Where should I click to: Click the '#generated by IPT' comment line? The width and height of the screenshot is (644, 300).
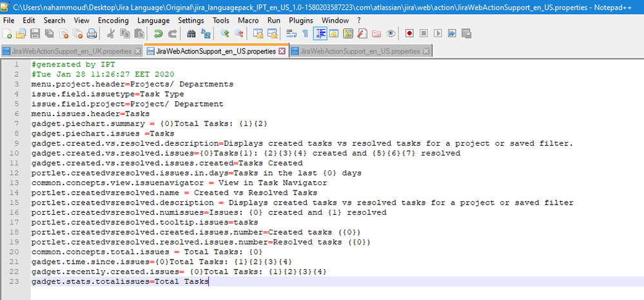(73, 65)
